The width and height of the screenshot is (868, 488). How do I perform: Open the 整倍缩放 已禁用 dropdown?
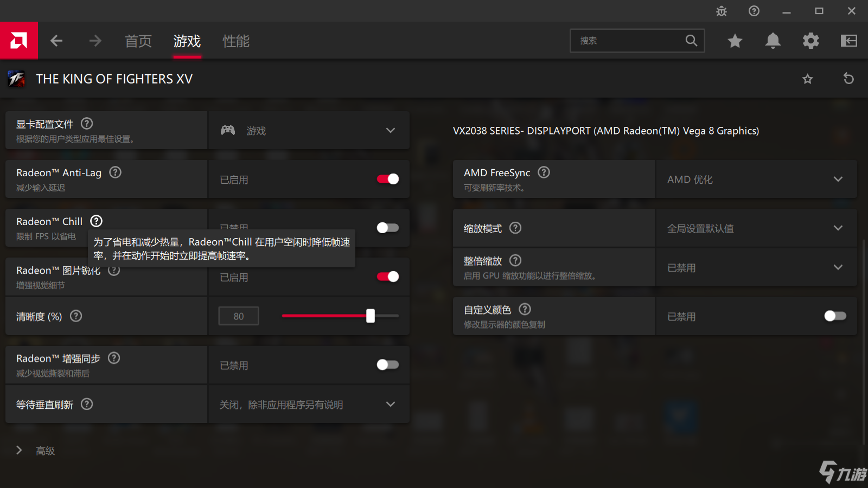click(757, 267)
